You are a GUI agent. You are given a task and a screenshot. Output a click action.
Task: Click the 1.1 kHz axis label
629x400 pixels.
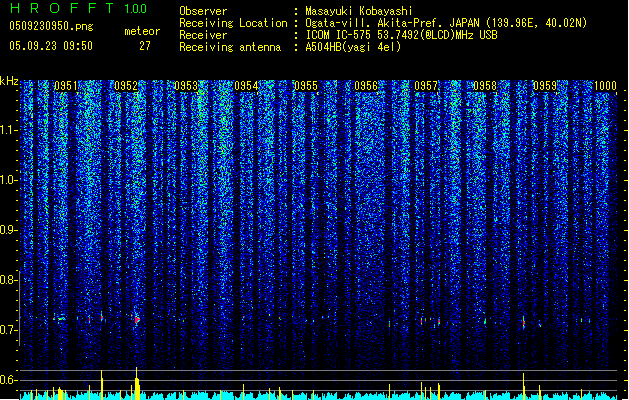[8, 130]
